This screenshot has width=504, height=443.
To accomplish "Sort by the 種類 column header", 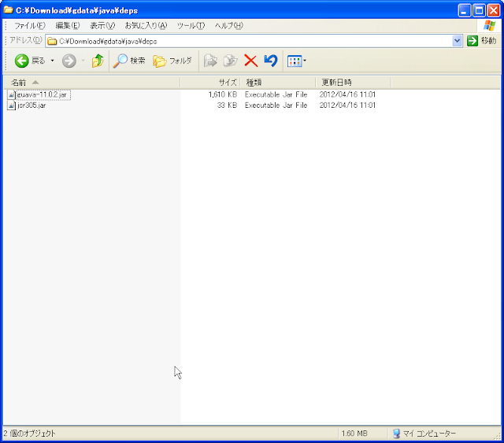I will pyautogui.click(x=277, y=83).
